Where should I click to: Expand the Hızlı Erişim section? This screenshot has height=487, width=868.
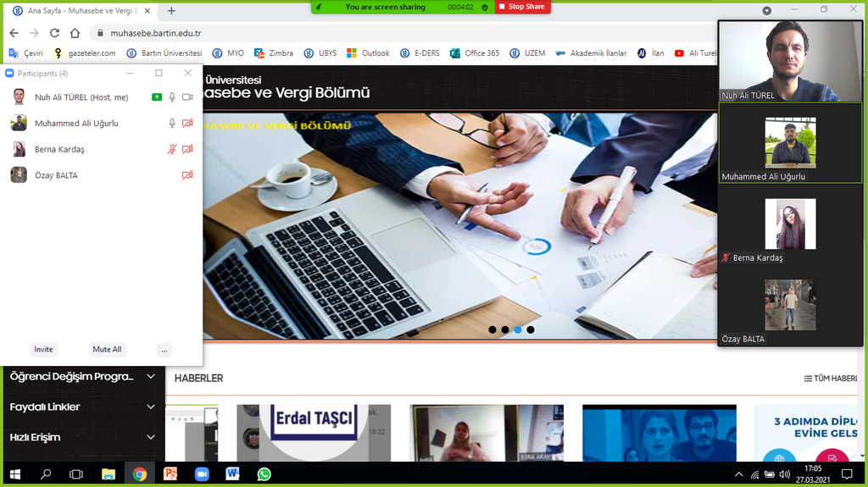pyautogui.click(x=151, y=438)
